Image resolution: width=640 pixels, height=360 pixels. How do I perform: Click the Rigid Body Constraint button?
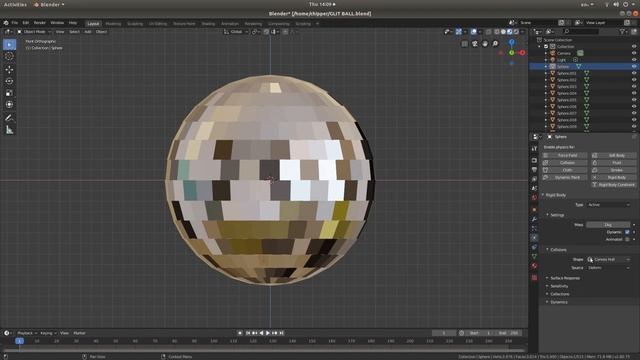(614, 184)
